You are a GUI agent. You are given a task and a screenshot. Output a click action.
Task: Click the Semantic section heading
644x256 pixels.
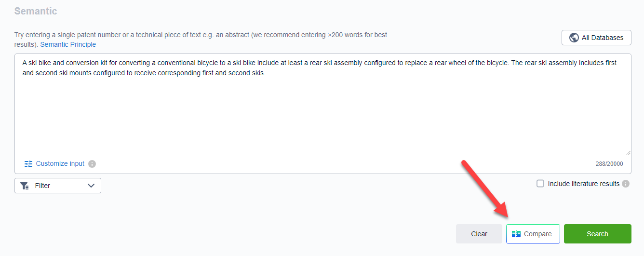point(36,11)
